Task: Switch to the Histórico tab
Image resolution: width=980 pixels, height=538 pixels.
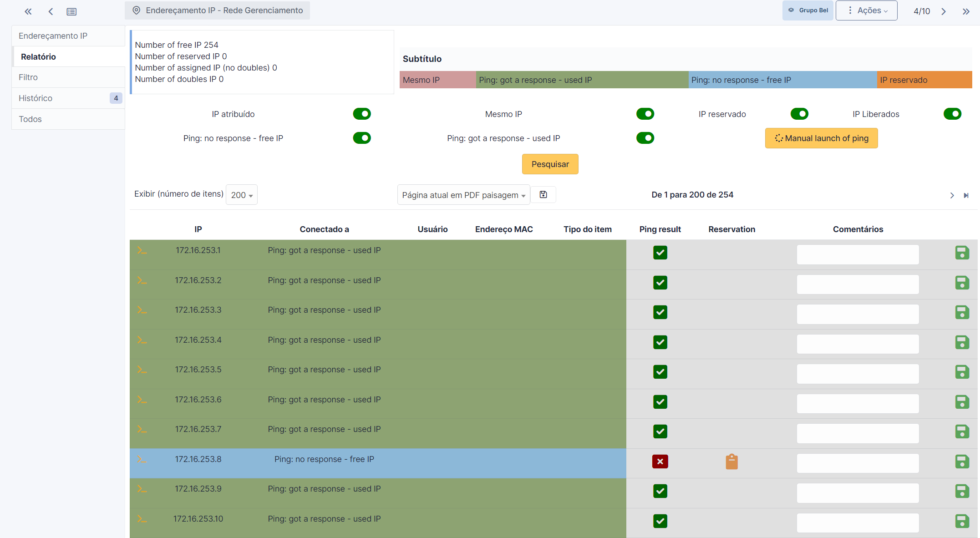Action: [36, 98]
